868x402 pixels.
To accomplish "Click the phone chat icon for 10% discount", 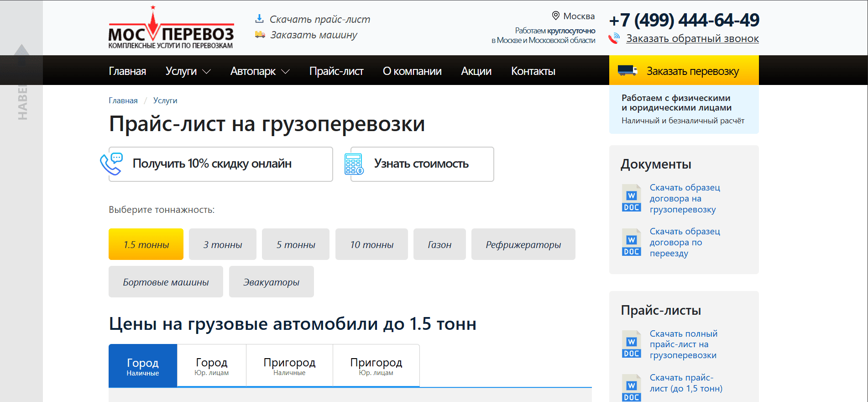I will point(111,164).
